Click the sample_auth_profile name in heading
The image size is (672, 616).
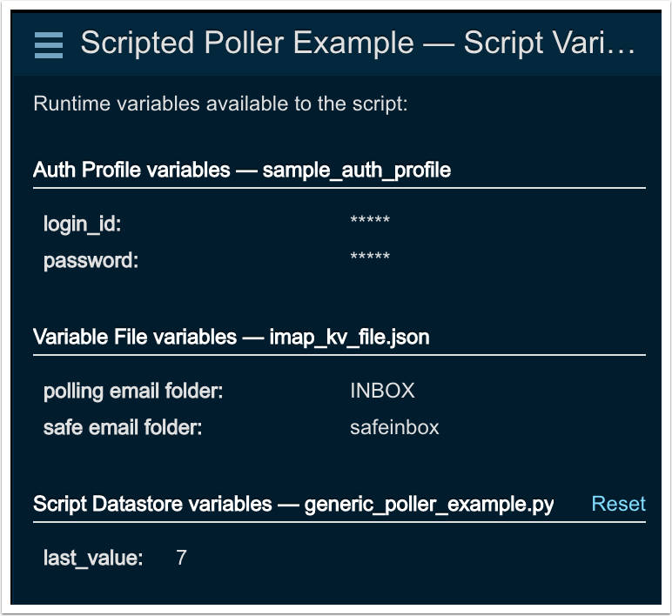pyautogui.click(x=356, y=170)
